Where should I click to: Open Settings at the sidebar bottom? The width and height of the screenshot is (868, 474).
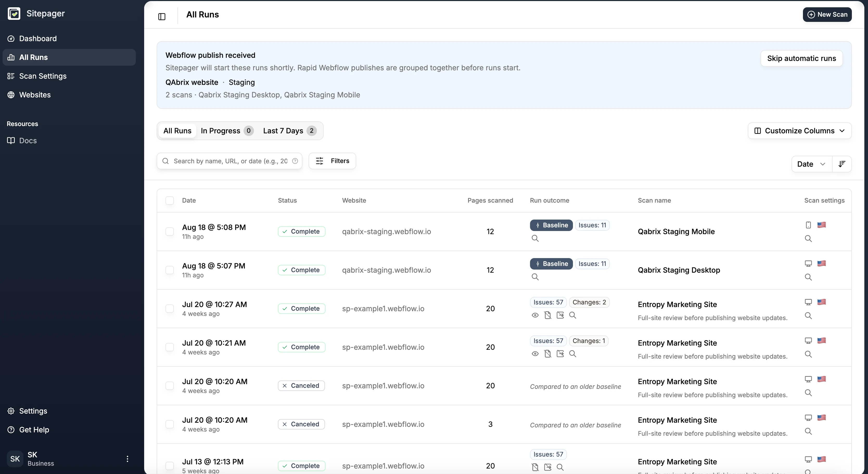69,411
